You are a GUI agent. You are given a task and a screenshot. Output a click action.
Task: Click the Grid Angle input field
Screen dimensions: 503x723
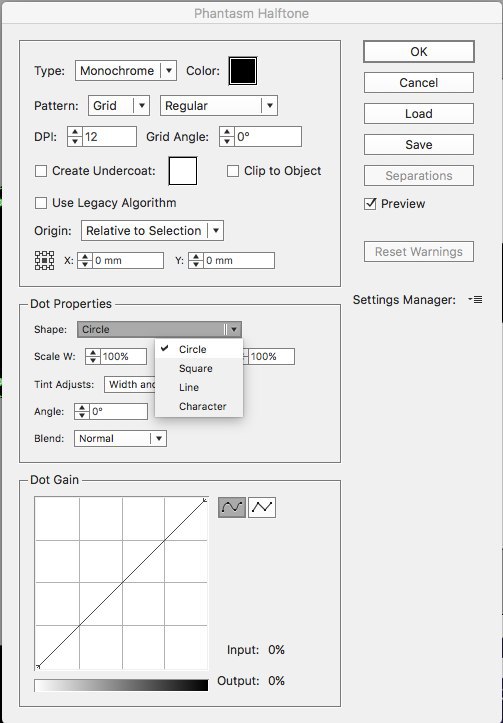coord(267,136)
